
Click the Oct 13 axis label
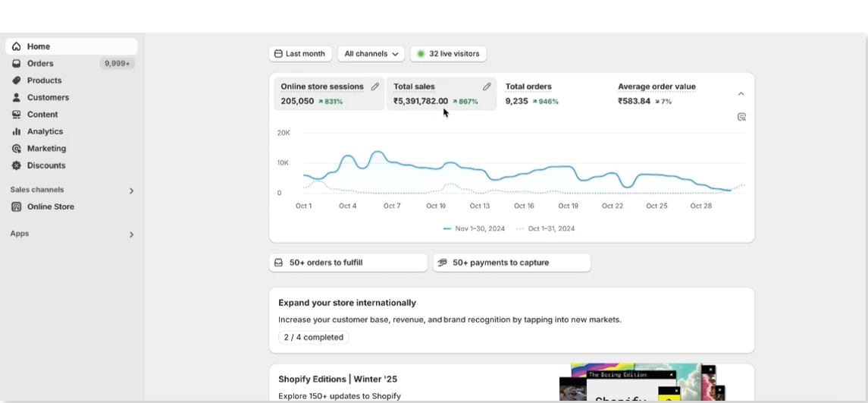[479, 206]
